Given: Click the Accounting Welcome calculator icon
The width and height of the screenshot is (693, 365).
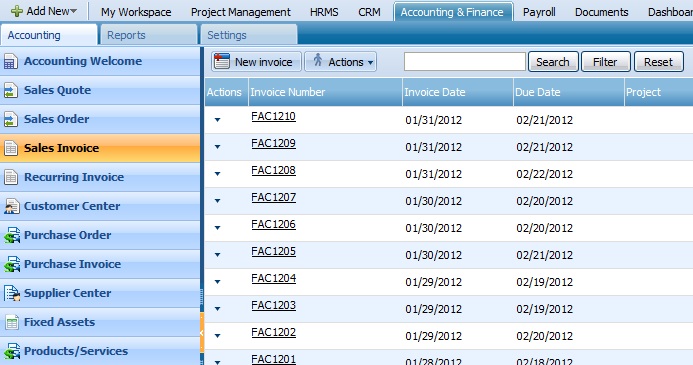Looking at the screenshot, I should click(11, 61).
